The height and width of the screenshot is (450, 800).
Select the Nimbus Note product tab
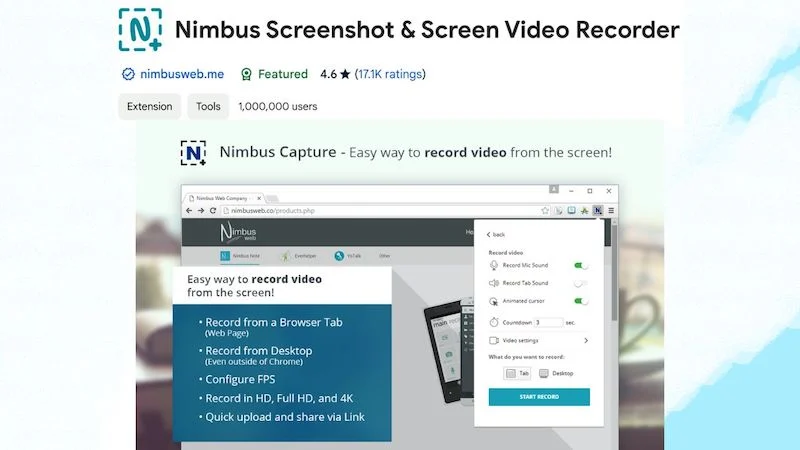(240, 256)
